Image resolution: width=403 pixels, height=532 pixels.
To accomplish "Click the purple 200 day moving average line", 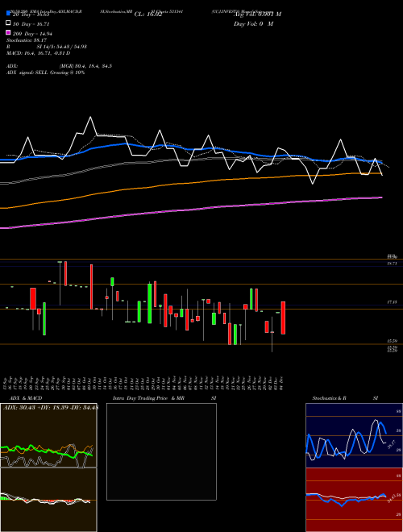I will [x=191, y=210].
